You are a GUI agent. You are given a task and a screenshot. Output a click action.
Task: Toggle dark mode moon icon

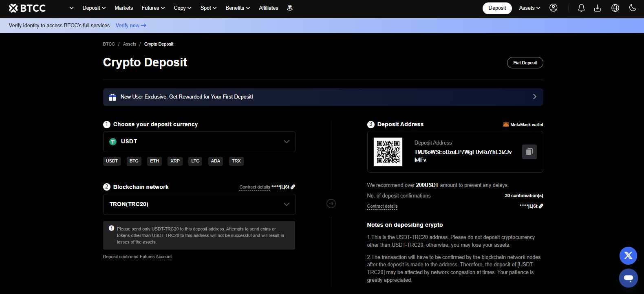pos(633,8)
